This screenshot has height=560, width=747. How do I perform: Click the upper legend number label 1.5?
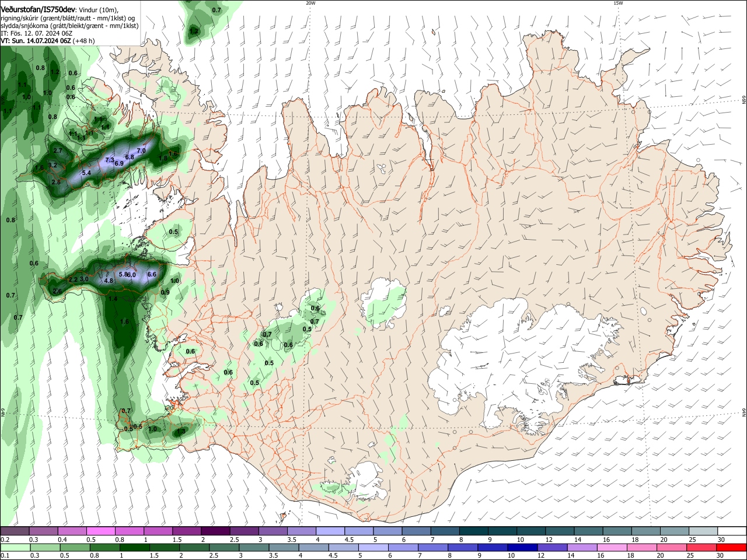[176, 540]
